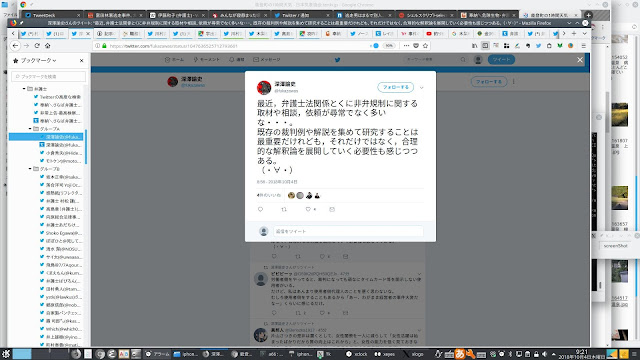Close the active Firefox tab
The width and height of the screenshot is (640, 360).
point(88,34)
